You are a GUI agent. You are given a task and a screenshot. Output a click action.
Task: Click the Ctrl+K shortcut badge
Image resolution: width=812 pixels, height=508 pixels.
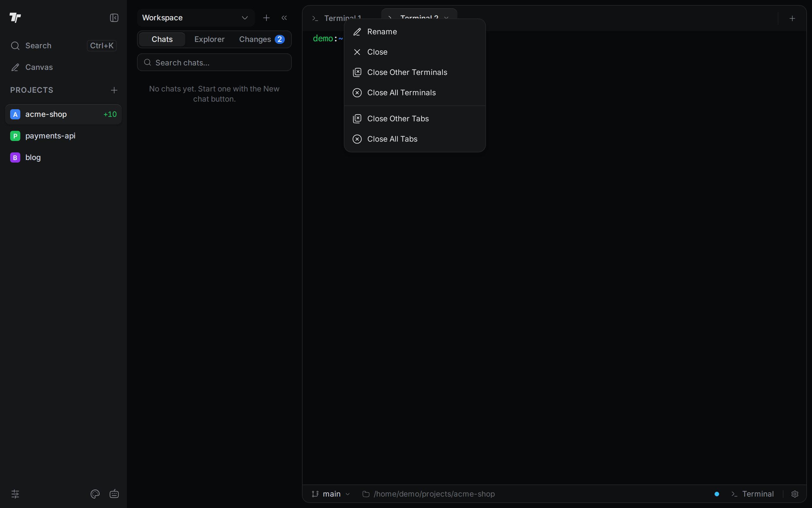click(102, 45)
